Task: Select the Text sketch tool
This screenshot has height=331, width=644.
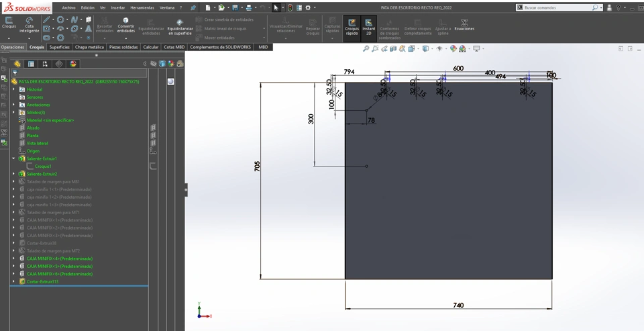Action: tap(89, 28)
